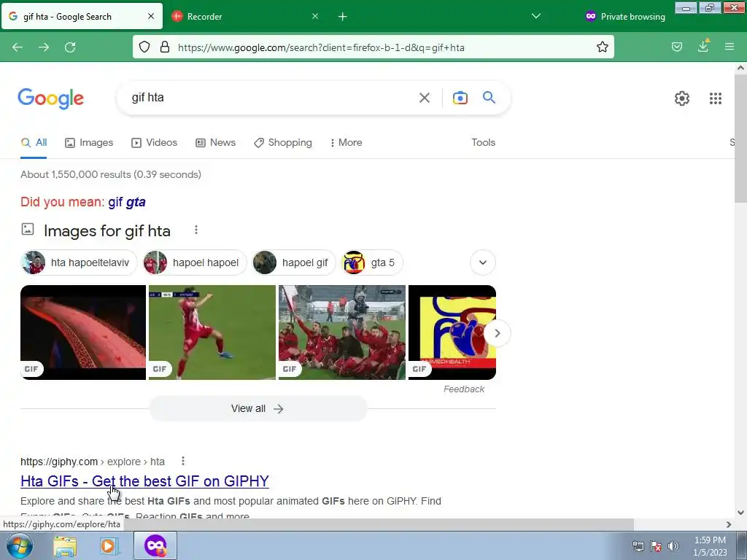The image size is (747, 560).
Task: Follow the suggested gif gta link
Action: point(127,202)
